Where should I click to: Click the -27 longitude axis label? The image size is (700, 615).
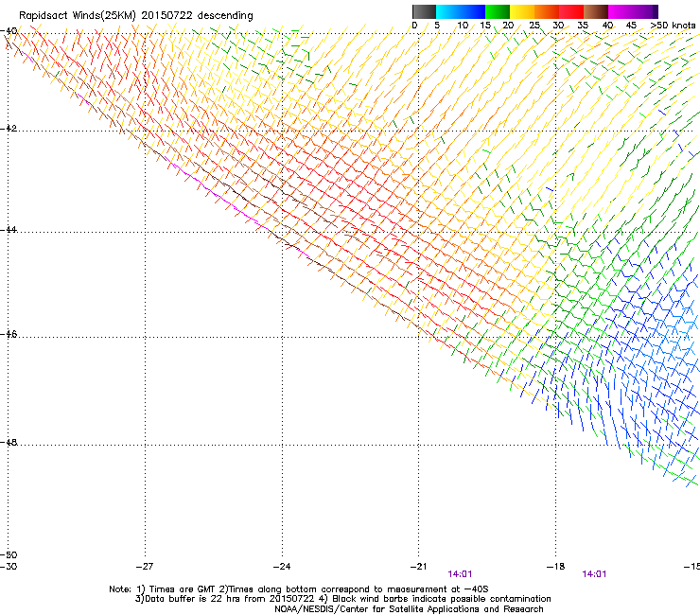pyautogui.click(x=145, y=567)
